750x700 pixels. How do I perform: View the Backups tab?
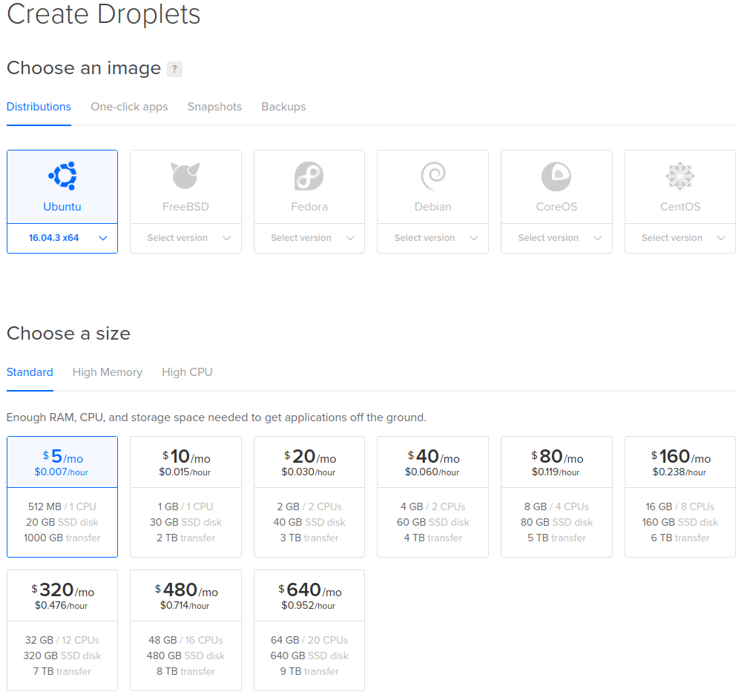point(283,107)
